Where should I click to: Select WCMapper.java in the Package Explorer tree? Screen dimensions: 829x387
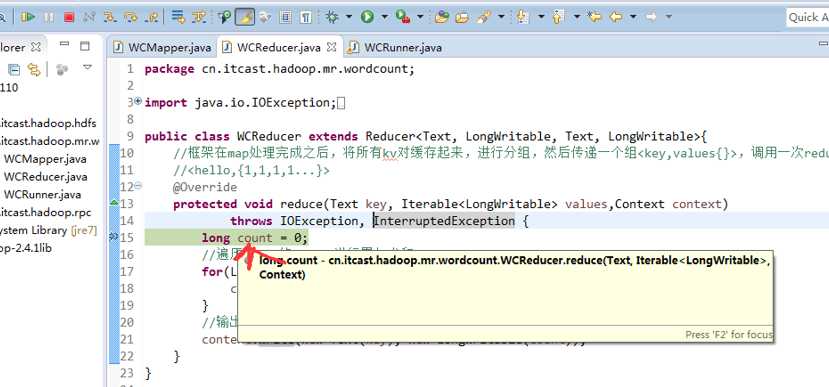point(45,159)
